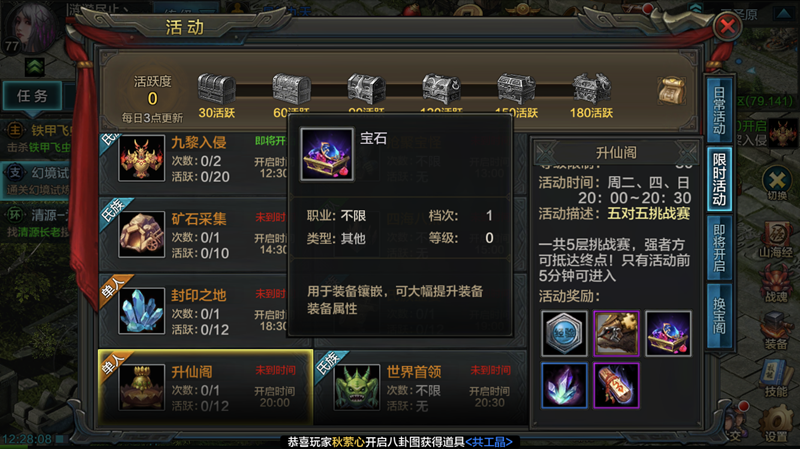The image size is (800, 449).
Task: Switch to the 即将开启 tab
Action: pos(719,248)
